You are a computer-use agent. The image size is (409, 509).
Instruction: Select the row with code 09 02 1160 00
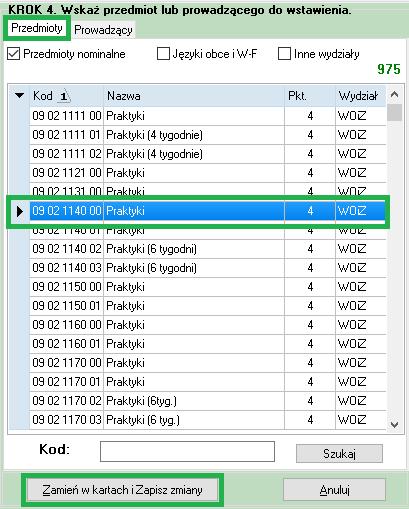(x=208, y=325)
